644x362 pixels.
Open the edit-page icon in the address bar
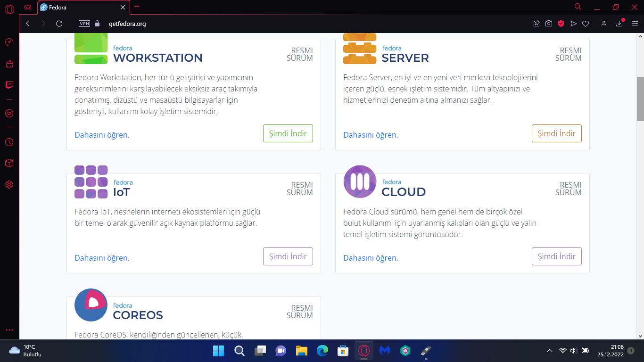[537, 24]
